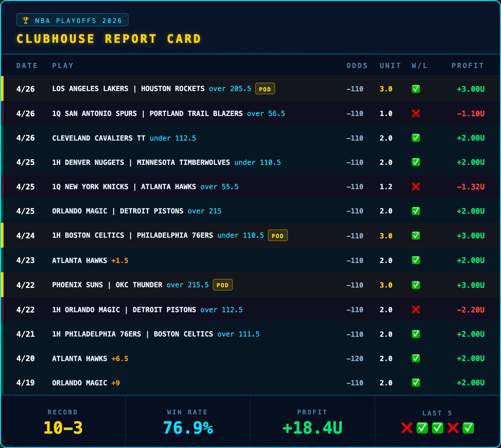
Task: Select the PROFIT column header in the table
Action: [468, 65]
